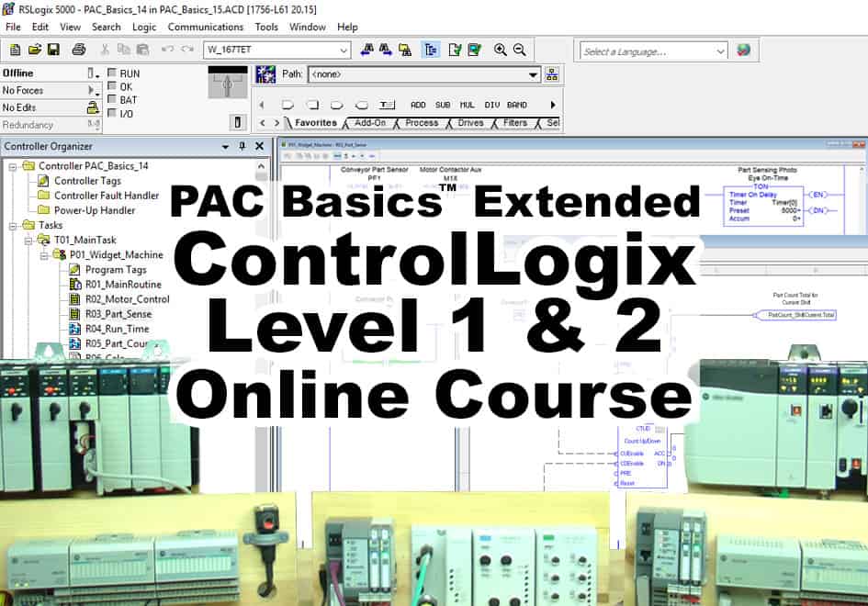Screen dimensions: 868x606
Task: Insert an ADD instruction from the toolbar
Action: click(x=418, y=105)
